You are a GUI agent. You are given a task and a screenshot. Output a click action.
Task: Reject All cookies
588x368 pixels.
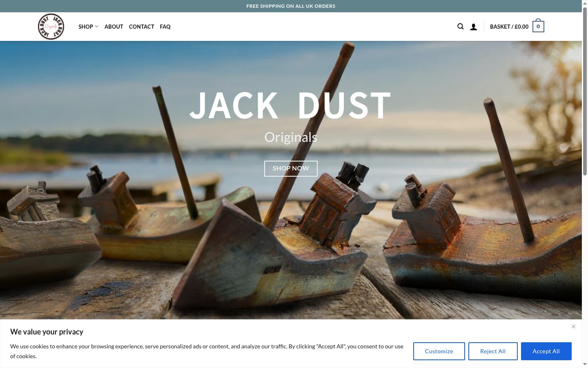tap(493, 351)
